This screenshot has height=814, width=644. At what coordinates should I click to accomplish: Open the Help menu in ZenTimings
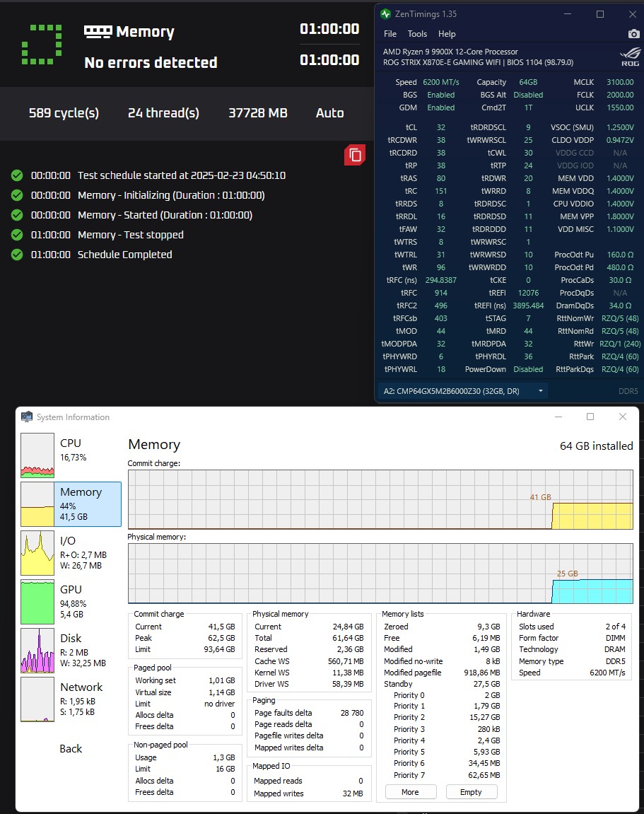(x=447, y=34)
